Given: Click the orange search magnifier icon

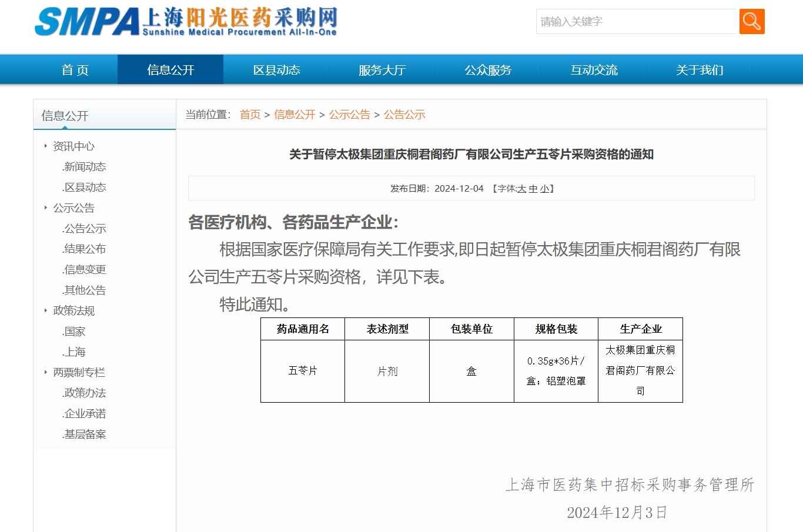Looking at the screenshot, I should coord(752,21).
